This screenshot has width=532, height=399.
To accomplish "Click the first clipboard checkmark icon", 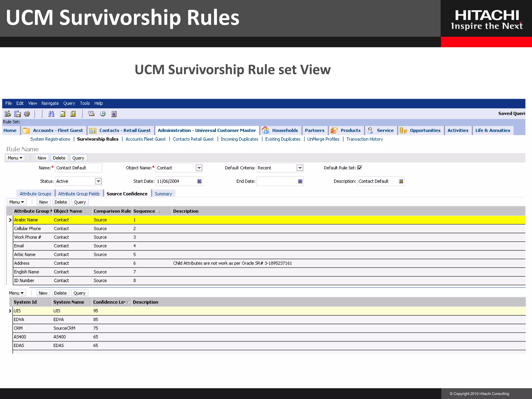I will tap(63, 114).
